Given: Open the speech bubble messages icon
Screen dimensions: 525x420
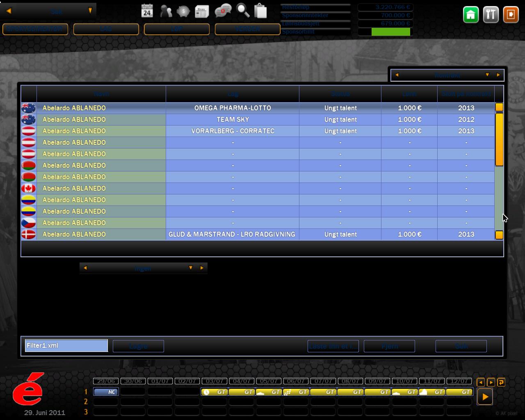Looking at the screenshot, I should [223, 11].
